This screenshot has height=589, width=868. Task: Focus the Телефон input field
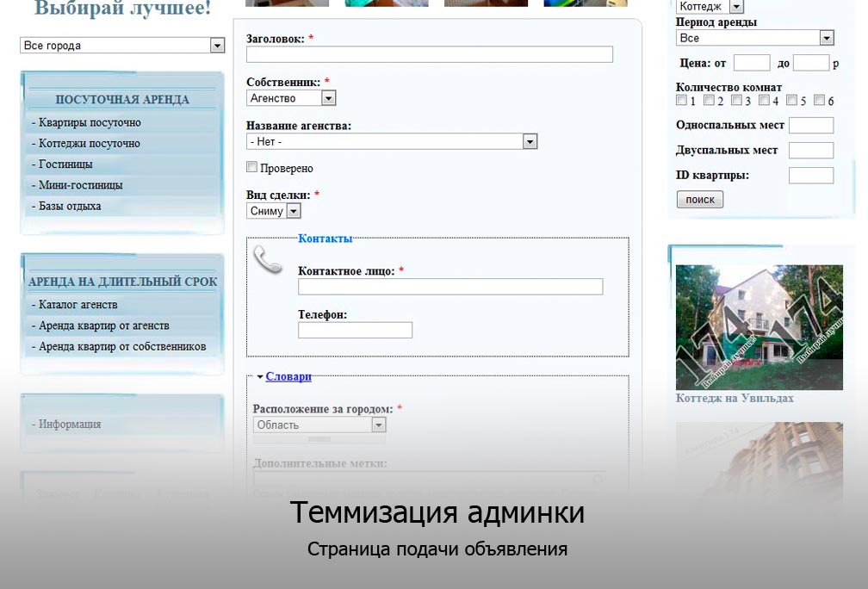tap(356, 330)
